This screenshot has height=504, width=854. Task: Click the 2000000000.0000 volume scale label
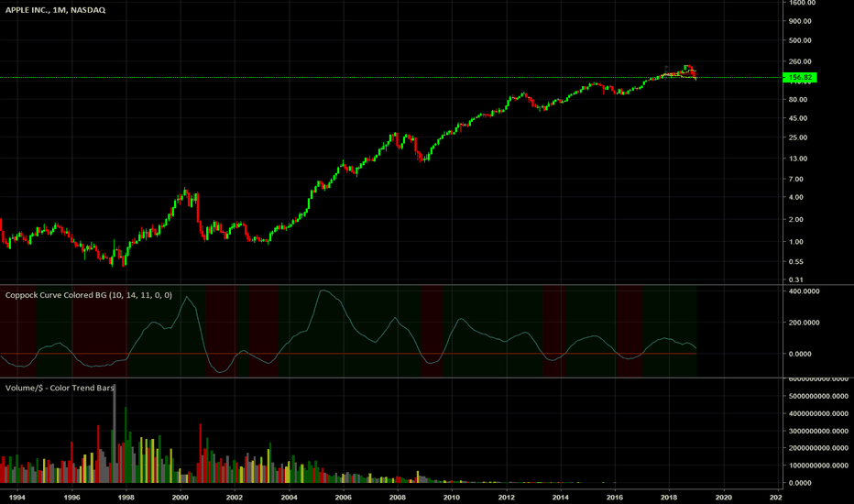[818, 448]
